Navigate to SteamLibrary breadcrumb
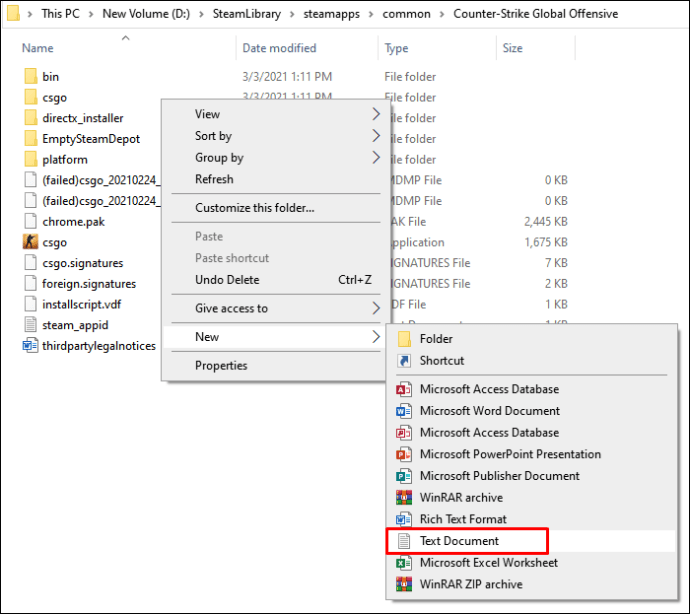690x614 pixels. click(246, 14)
